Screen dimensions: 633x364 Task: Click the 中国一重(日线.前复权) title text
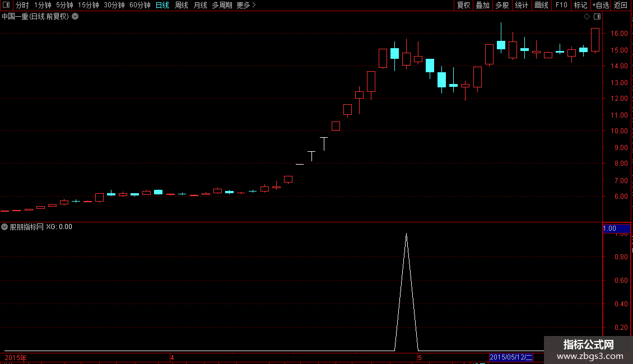(35, 17)
